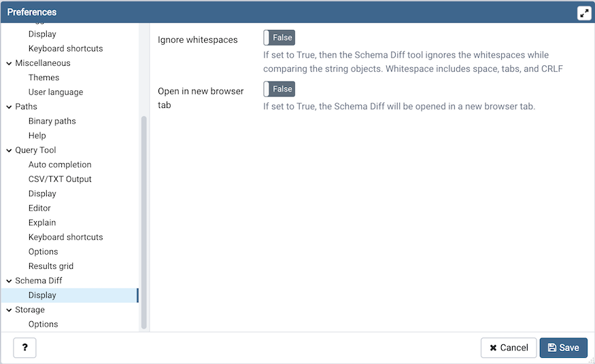Click the Ignore whitespaces label

click(x=198, y=40)
